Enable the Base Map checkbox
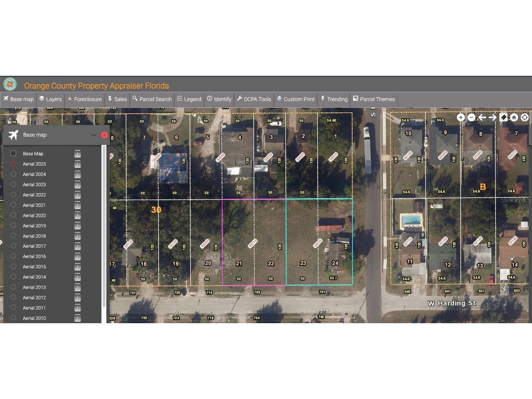This screenshot has height=399, width=532. point(13,153)
